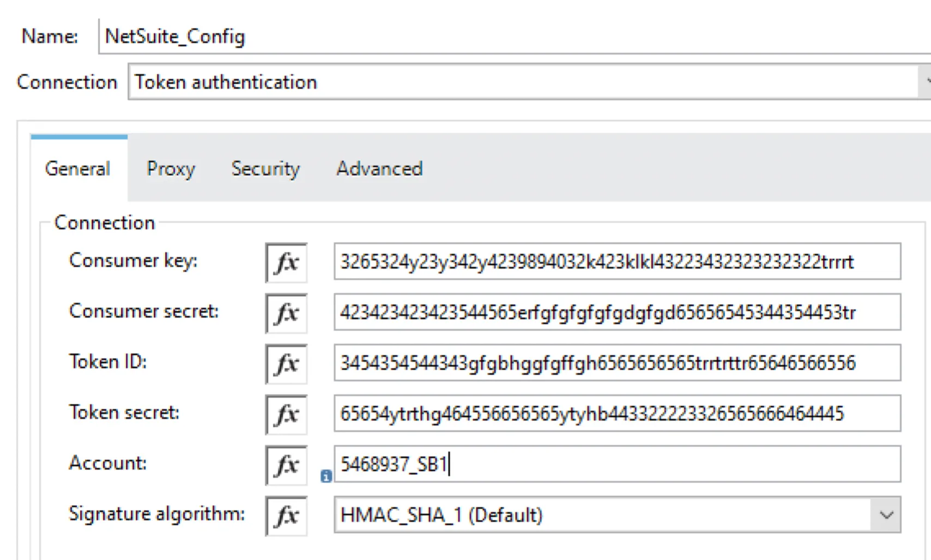Click the "Signature algorithm:" label

(157, 514)
